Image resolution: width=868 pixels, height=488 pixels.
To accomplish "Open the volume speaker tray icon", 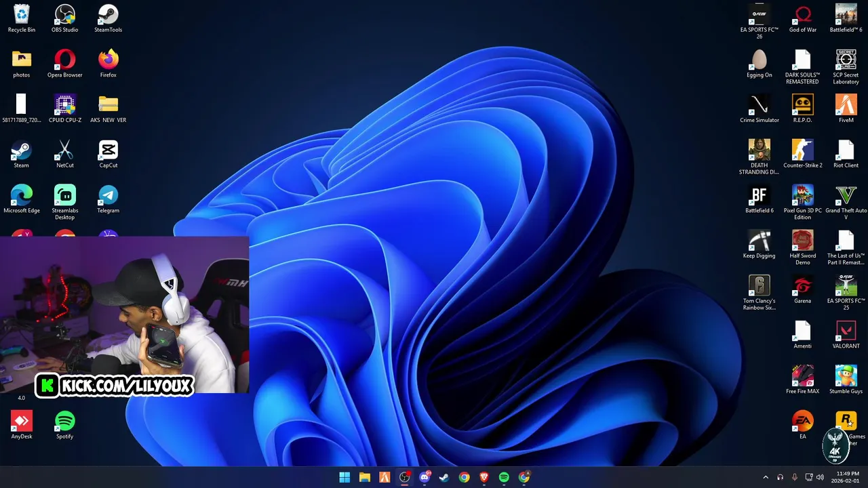I will tap(820, 477).
